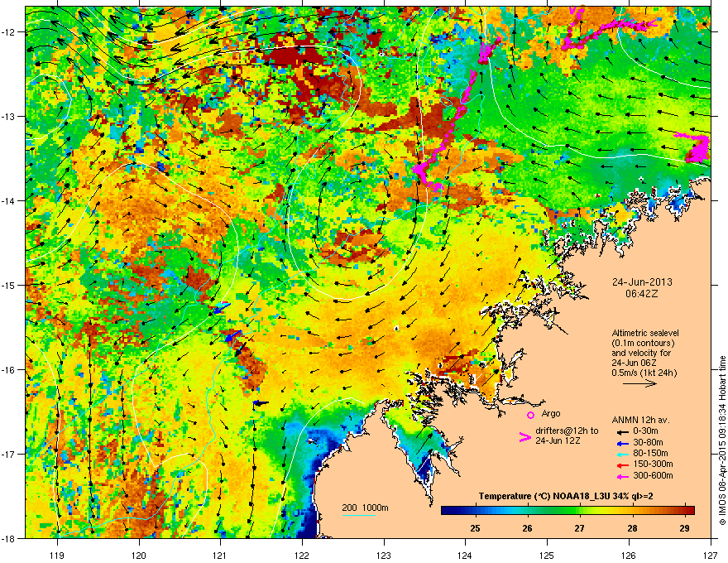Click the latitude axis label -12

pyautogui.click(x=9, y=32)
